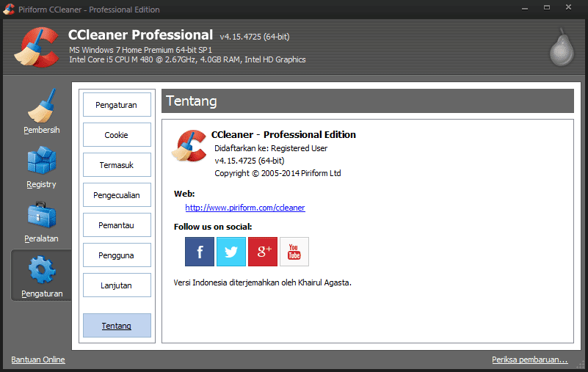The height and width of the screenshot is (372, 588).
Task: Switch to the Cookie tab
Action: coord(117,134)
